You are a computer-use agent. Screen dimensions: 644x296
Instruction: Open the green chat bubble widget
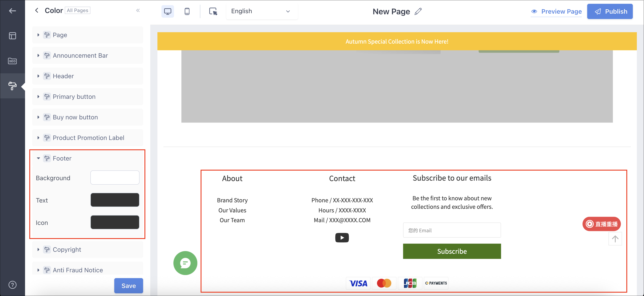coord(185,263)
